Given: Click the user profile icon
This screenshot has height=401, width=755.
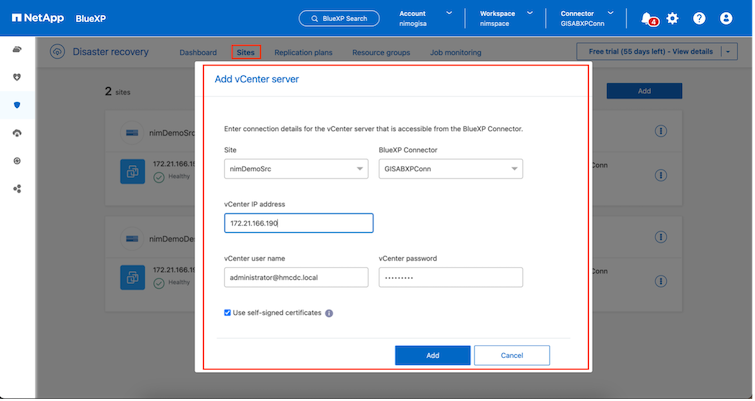Looking at the screenshot, I should (x=727, y=18).
